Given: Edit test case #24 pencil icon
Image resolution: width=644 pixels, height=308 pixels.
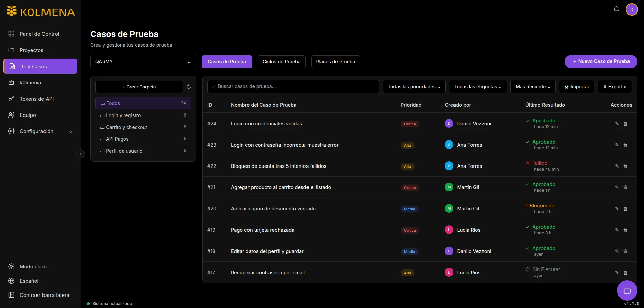Looking at the screenshot, I should click(x=617, y=124).
